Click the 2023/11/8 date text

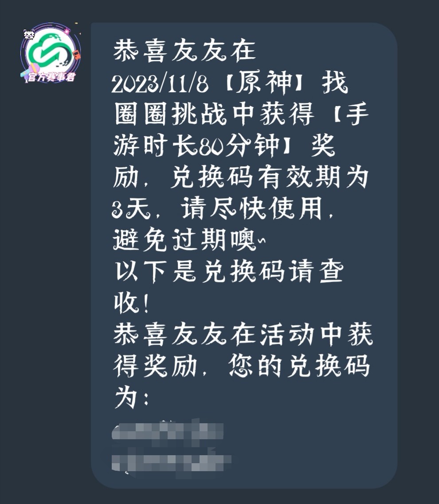(160, 83)
